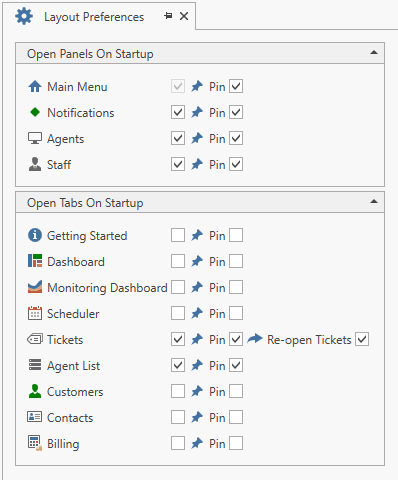Uncheck the Staff panel Pin checkbox
Screen dimensions: 398x480
point(236,164)
